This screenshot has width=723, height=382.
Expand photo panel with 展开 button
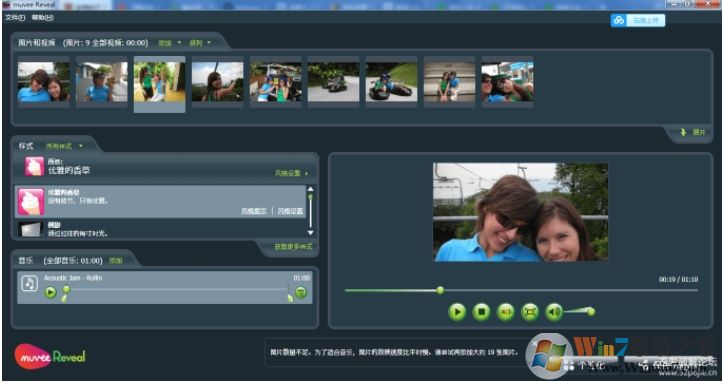pos(693,132)
